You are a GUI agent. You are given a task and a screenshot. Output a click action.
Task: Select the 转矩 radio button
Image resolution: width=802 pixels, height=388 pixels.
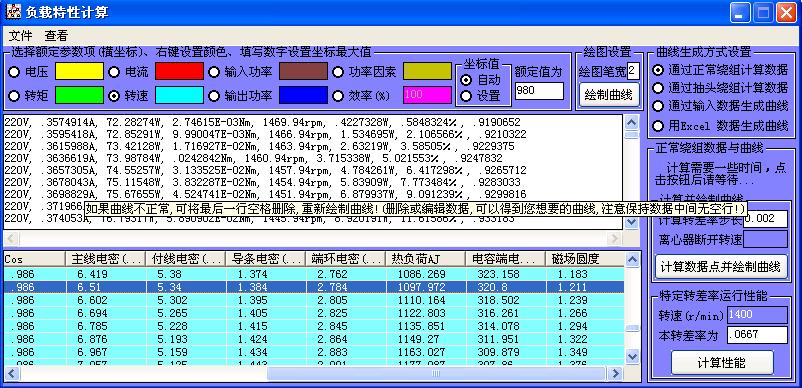pos(13,96)
